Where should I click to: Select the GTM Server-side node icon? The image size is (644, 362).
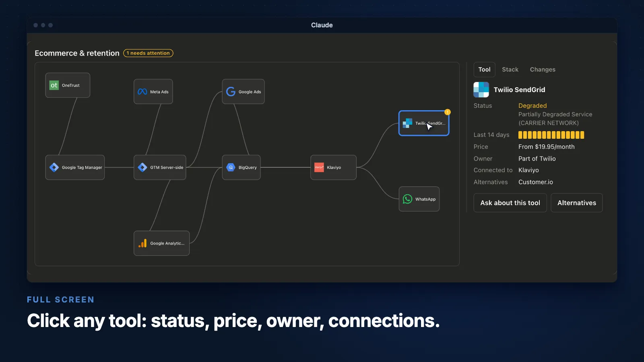(x=142, y=167)
